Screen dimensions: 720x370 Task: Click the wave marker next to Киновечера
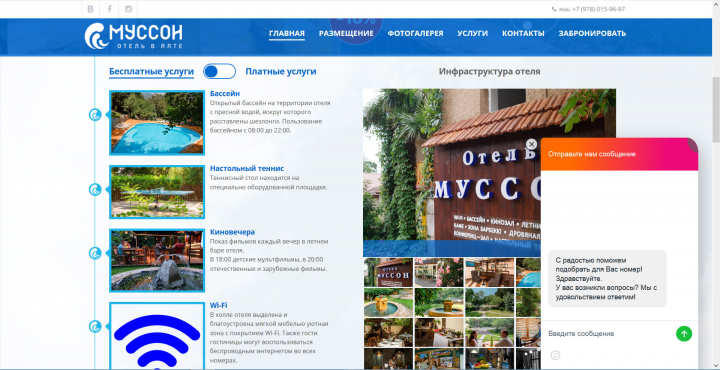[x=95, y=253]
